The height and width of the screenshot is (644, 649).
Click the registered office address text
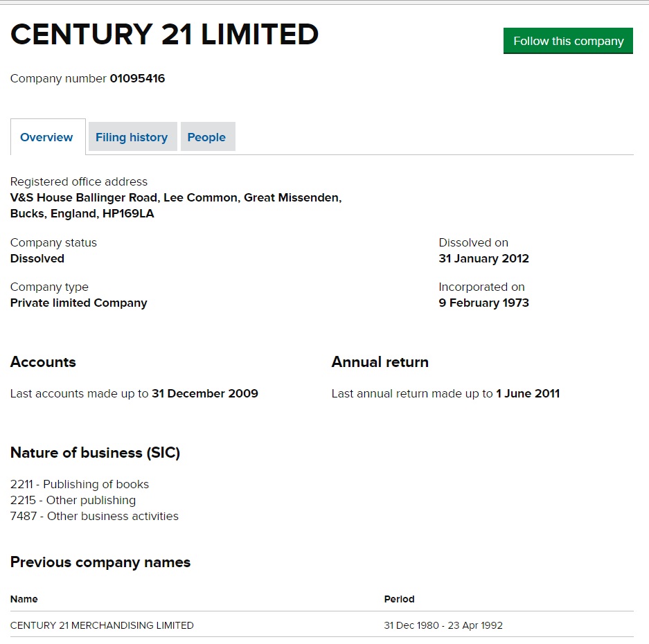[x=175, y=206]
